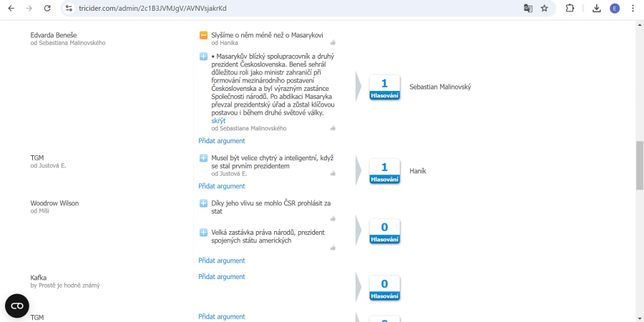Open the site information icon beside the URL

(69, 8)
